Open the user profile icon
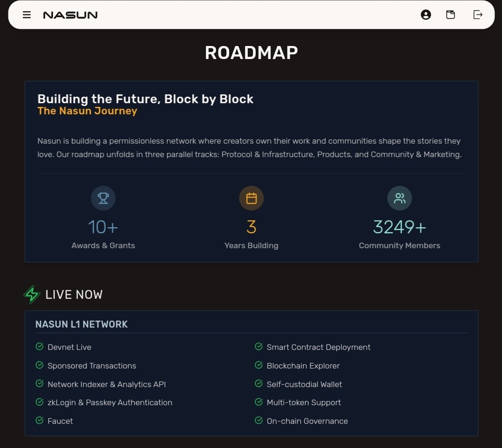502x448 pixels. [425, 15]
